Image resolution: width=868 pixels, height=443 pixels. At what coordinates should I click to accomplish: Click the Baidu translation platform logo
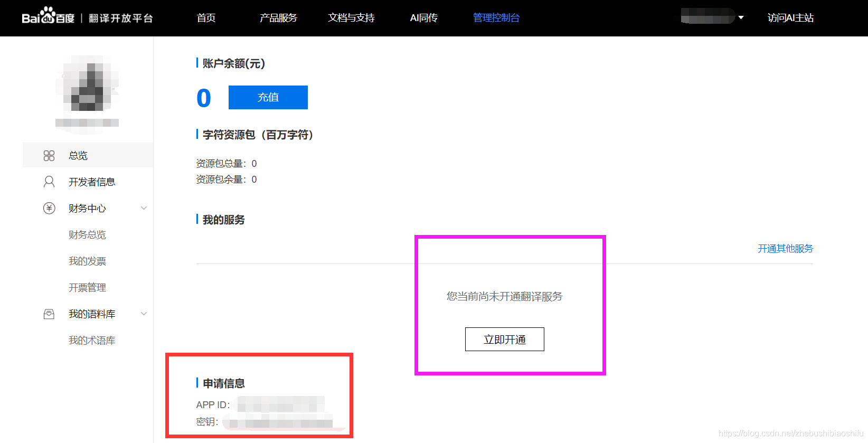click(x=87, y=17)
